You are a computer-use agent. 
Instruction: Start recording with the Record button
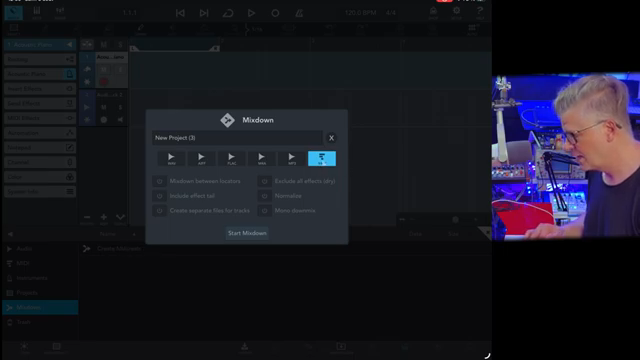(275, 13)
